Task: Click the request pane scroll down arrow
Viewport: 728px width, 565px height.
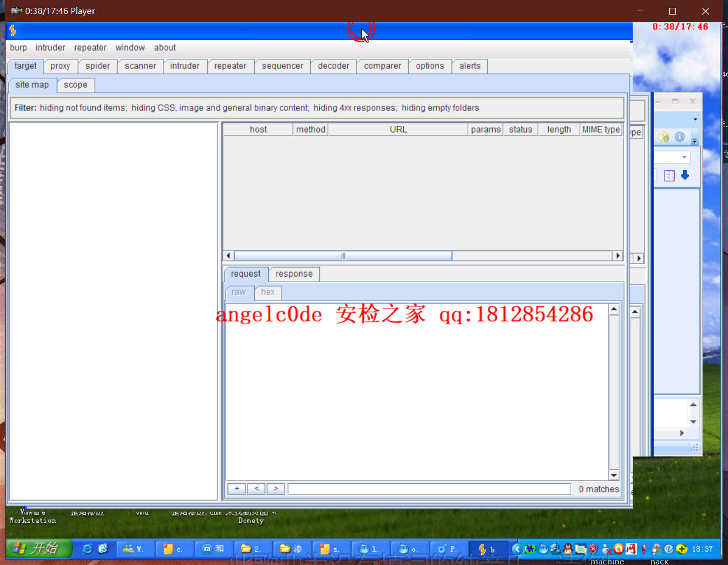Action: (614, 475)
